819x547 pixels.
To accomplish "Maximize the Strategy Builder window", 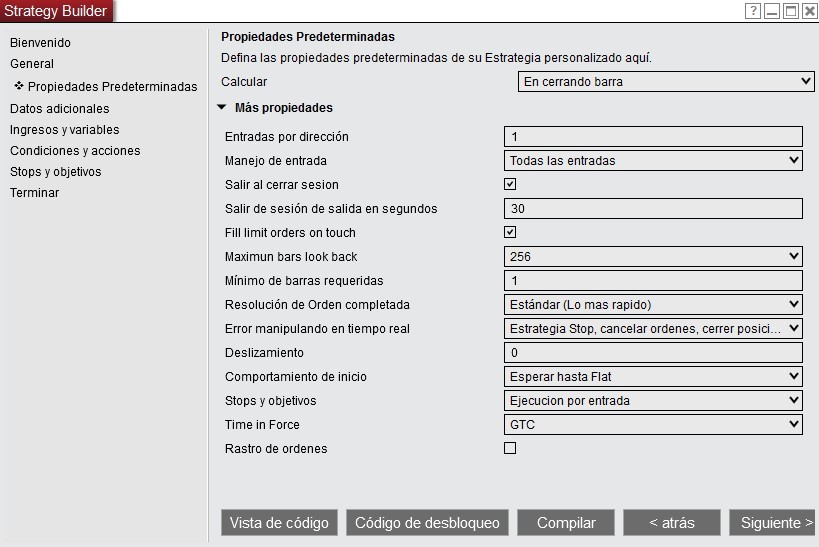I will 791,11.
